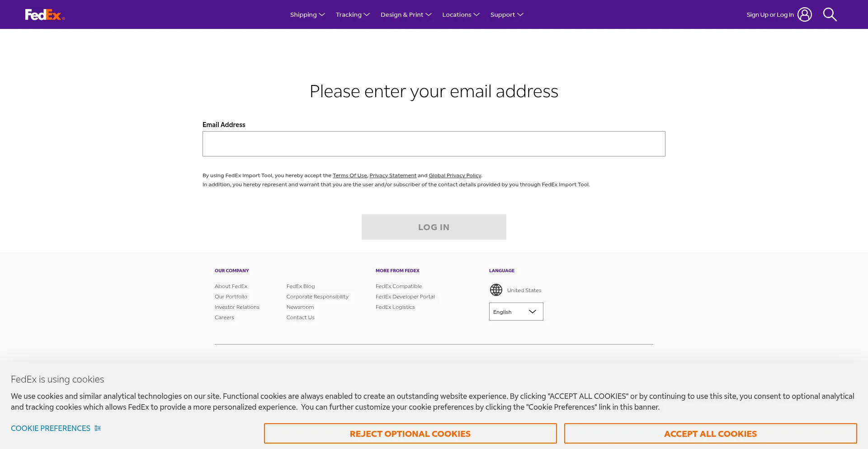
Task: Click the cookie preferences sliders icon
Action: [98, 428]
